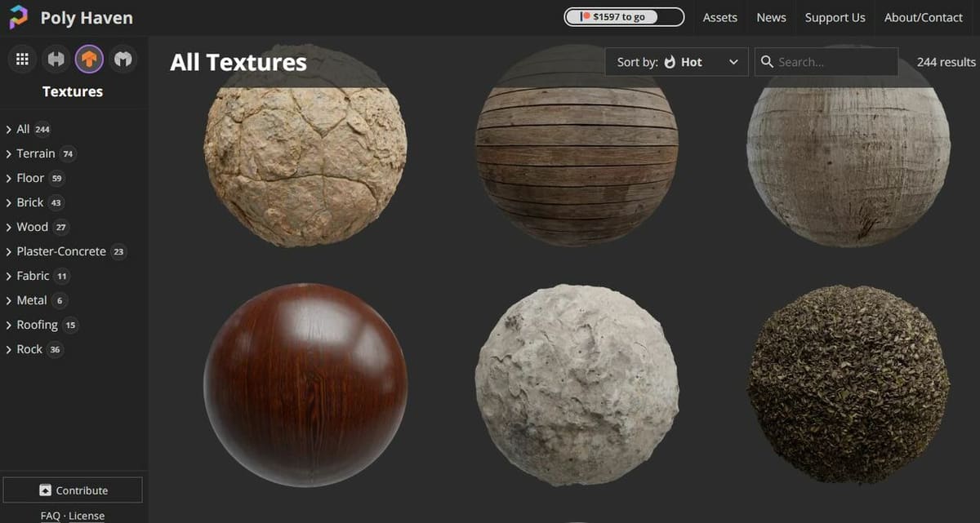Open the Assets menu item
980x523 pixels.
(x=719, y=17)
